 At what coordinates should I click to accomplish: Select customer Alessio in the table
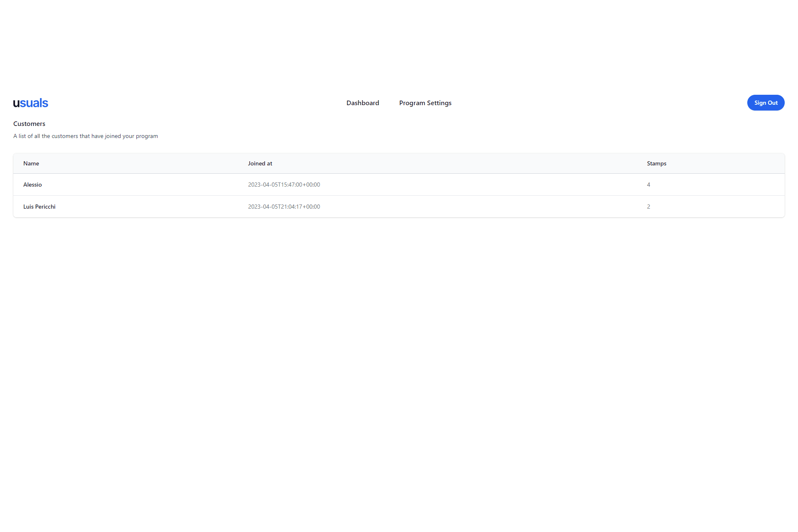point(32,185)
